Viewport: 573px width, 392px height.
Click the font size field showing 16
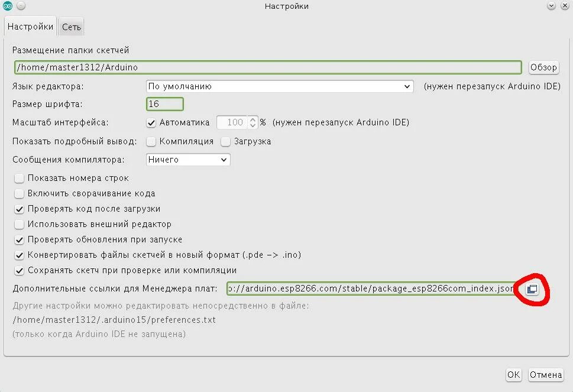pos(165,104)
